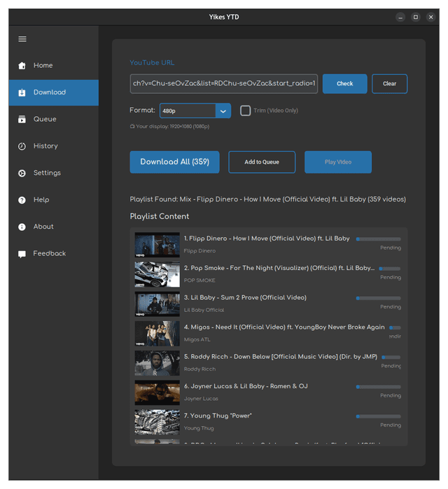Click the 'YouTube URL' label

tap(152, 63)
